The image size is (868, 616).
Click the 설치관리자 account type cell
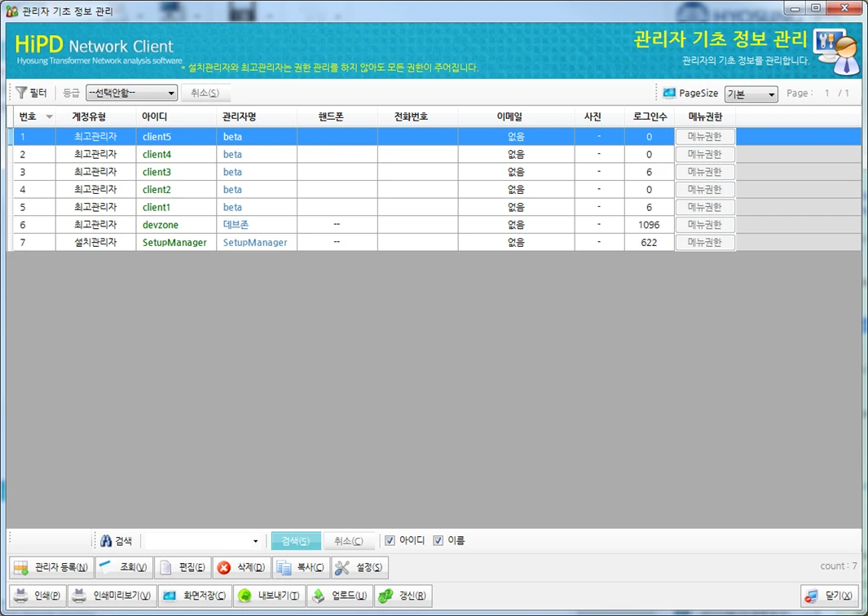point(95,243)
